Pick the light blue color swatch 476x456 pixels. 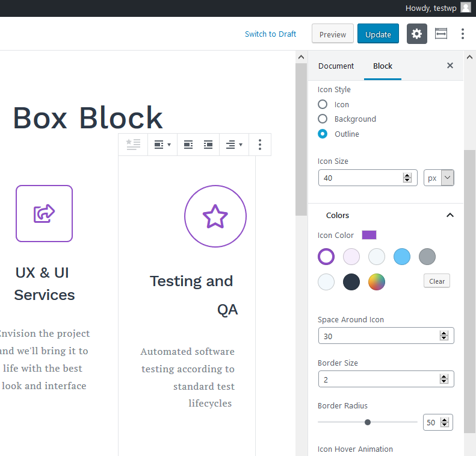pyautogui.click(x=402, y=257)
